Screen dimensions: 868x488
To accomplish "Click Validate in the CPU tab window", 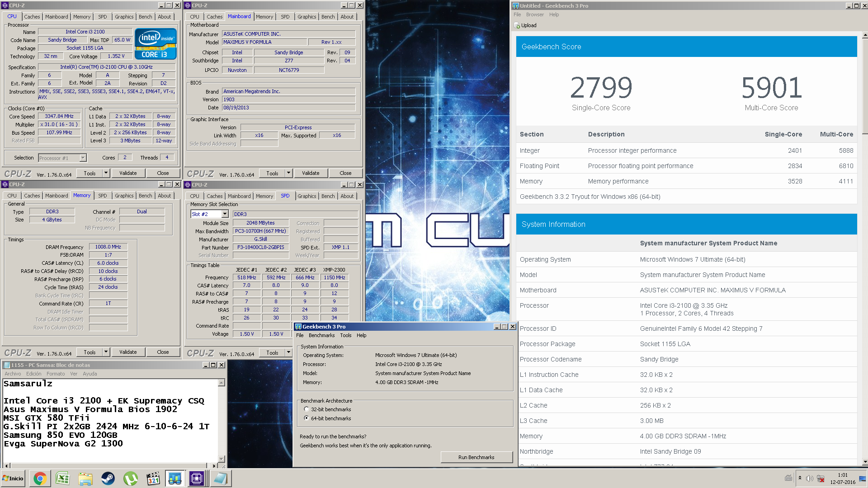I will click(x=128, y=173).
